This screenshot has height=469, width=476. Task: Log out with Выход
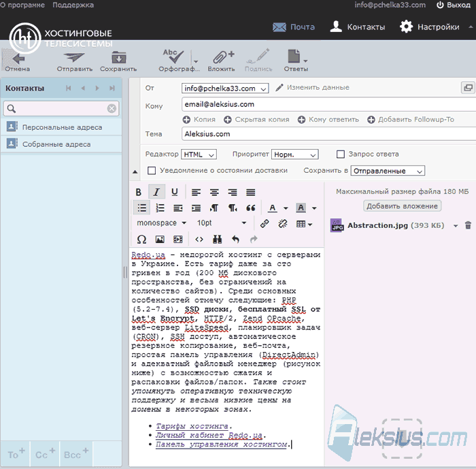click(x=454, y=5)
